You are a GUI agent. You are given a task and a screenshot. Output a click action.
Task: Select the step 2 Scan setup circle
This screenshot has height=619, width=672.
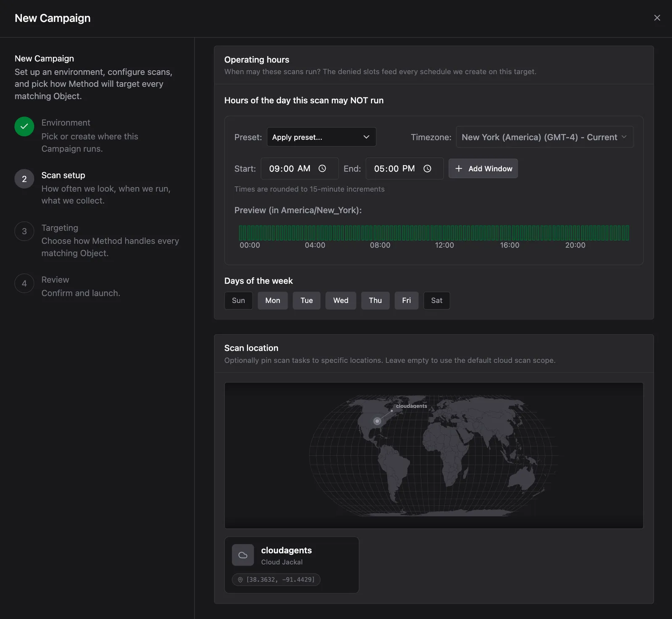pos(24,179)
